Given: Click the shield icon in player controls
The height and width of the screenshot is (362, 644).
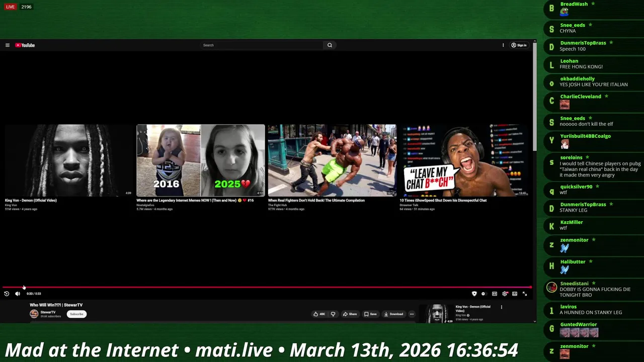Looking at the screenshot, I should tap(474, 294).
